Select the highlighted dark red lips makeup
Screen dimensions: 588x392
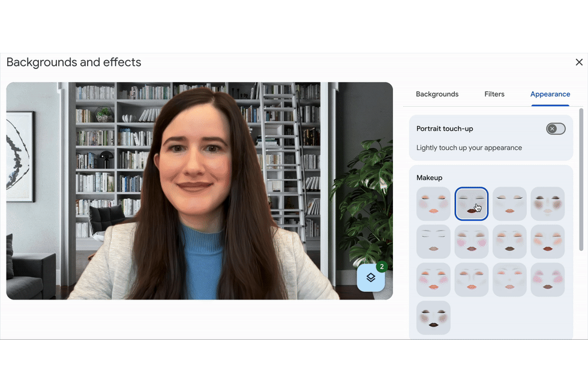[471, 204]
